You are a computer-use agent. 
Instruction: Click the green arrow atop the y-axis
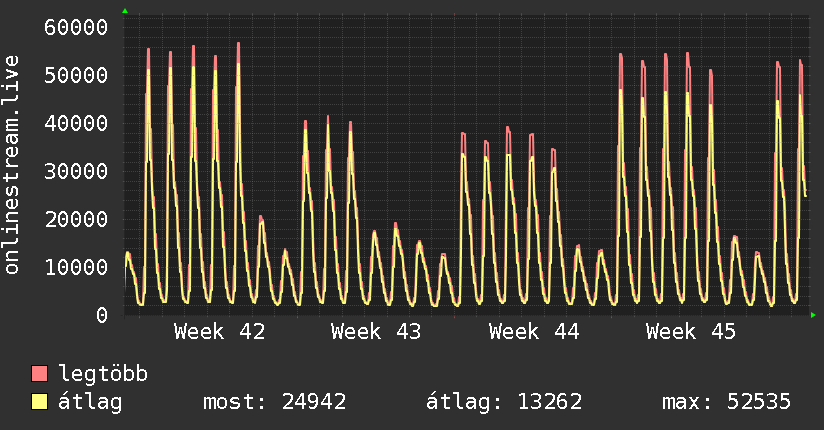pos(125,11)
